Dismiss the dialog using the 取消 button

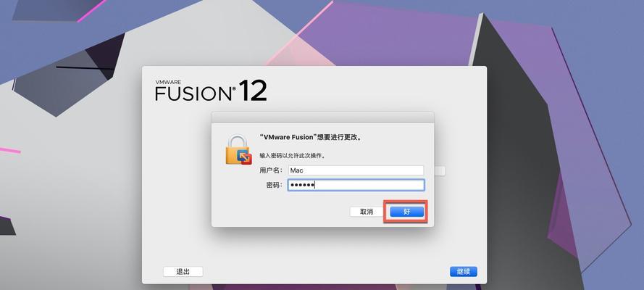(367, 212)
